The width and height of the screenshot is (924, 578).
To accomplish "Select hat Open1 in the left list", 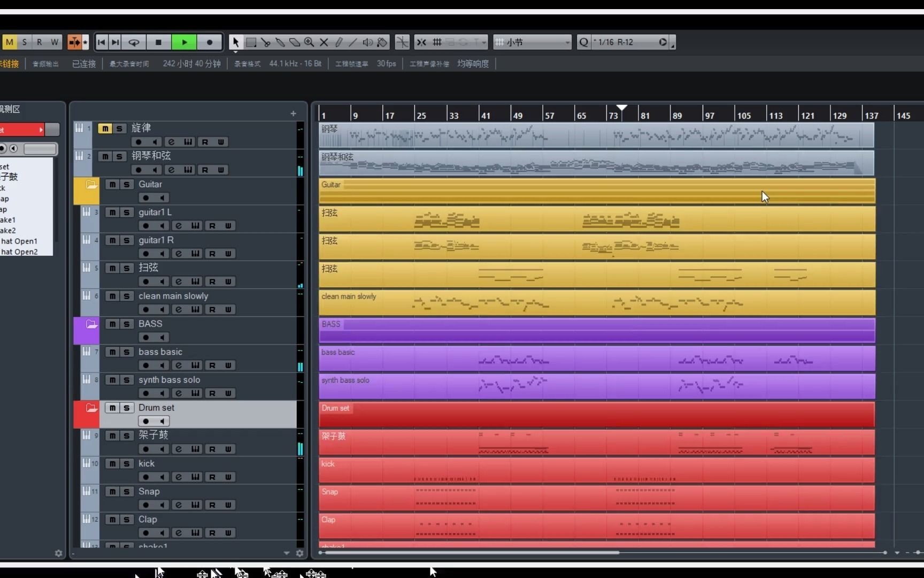I will pos(19,241).
